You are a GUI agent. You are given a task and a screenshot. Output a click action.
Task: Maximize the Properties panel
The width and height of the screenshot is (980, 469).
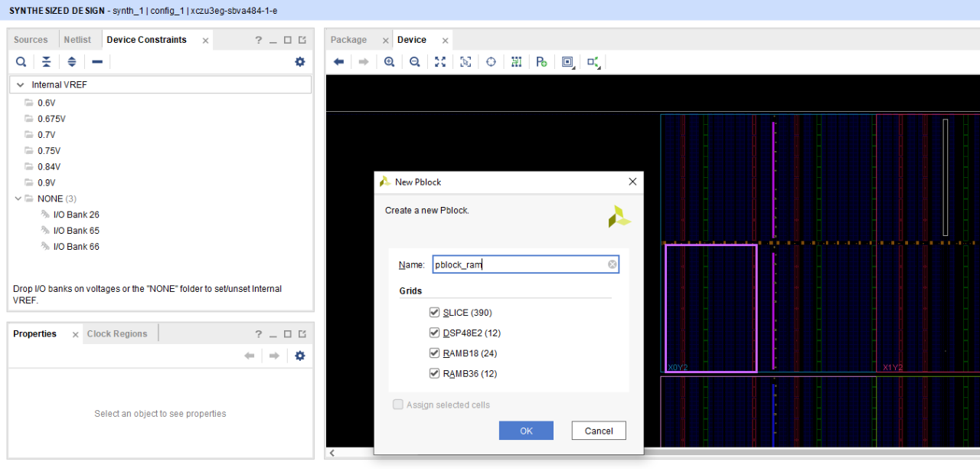(288, 334)
